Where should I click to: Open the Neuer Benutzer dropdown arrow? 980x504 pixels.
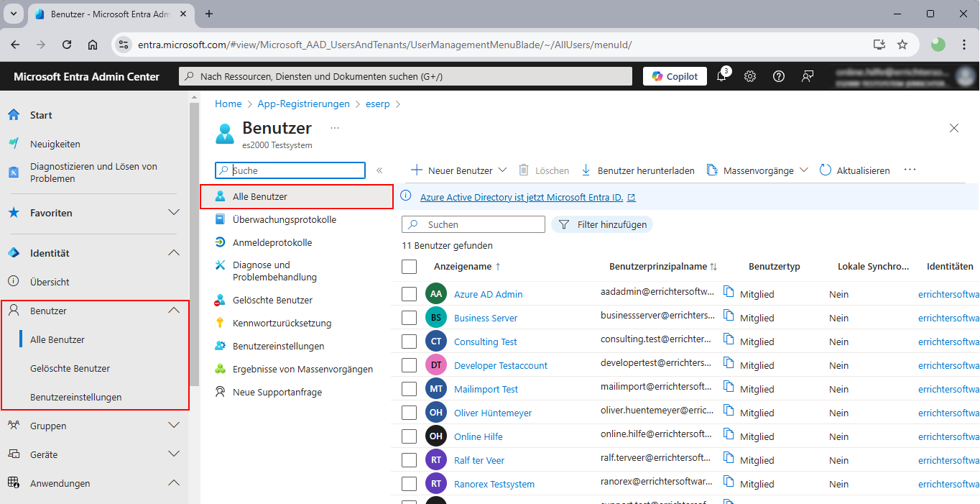pos(502,170)
